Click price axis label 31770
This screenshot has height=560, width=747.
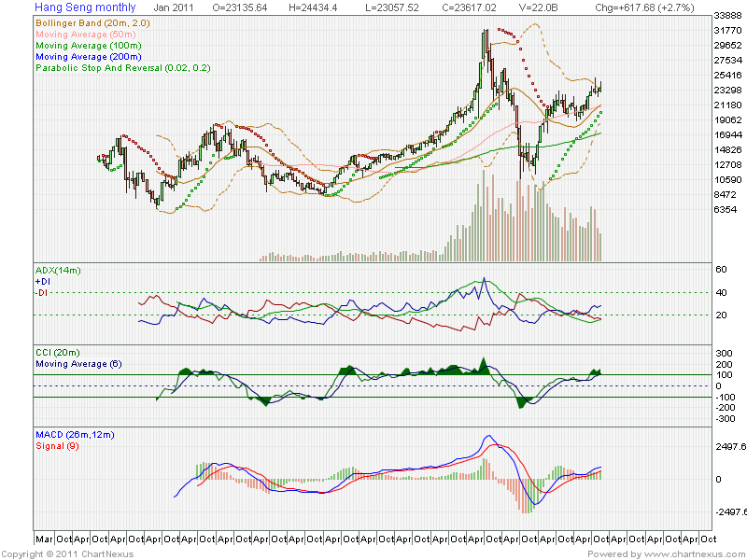click(728, 31)
